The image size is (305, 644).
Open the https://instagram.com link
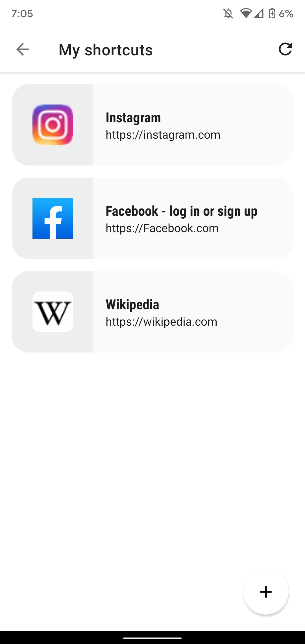pyautogui.click(x=163, y=135)
